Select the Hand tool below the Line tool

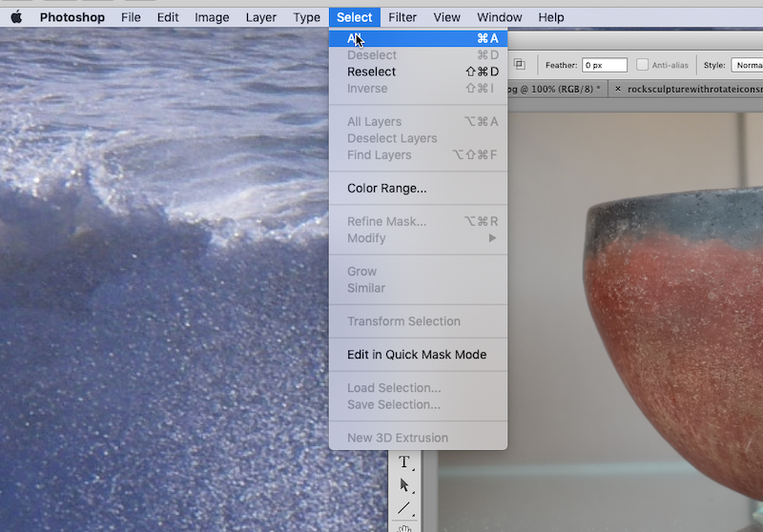click(403, 528)
